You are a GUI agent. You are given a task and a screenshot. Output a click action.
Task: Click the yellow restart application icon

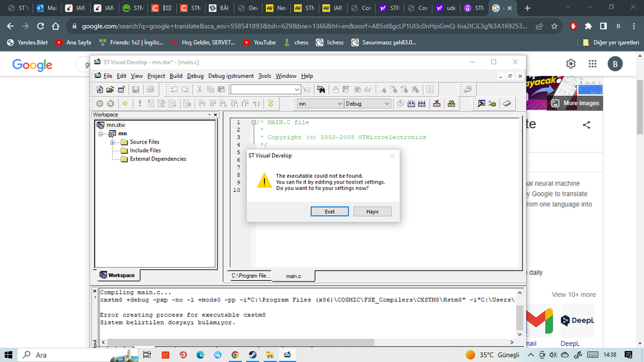coord(271,104)
